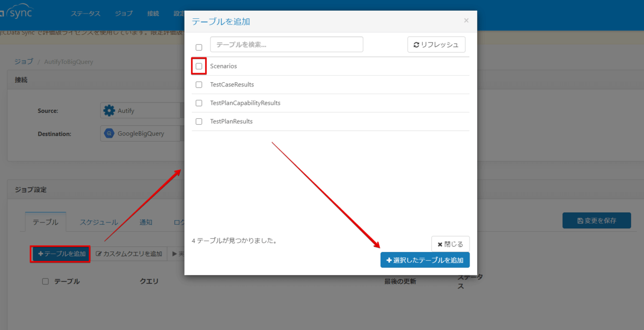Open the スケジュール tab
Viewport: 644px width, 330px height.
click(99, 222)
